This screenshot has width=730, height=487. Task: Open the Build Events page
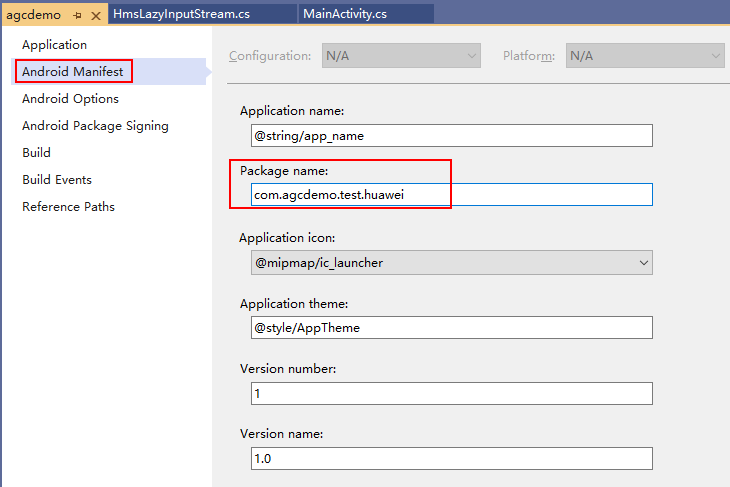coord(57,180)
